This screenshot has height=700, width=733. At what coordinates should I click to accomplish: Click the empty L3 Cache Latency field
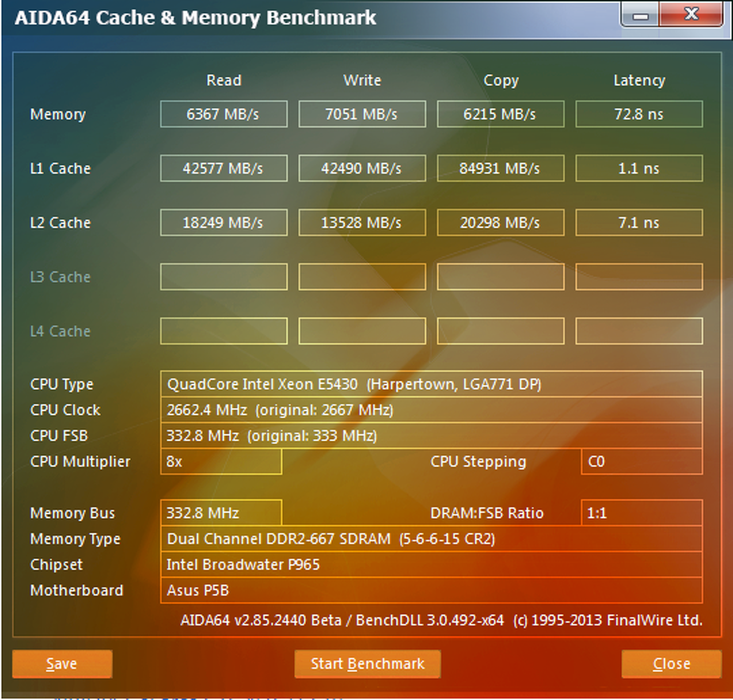point(639,277)
